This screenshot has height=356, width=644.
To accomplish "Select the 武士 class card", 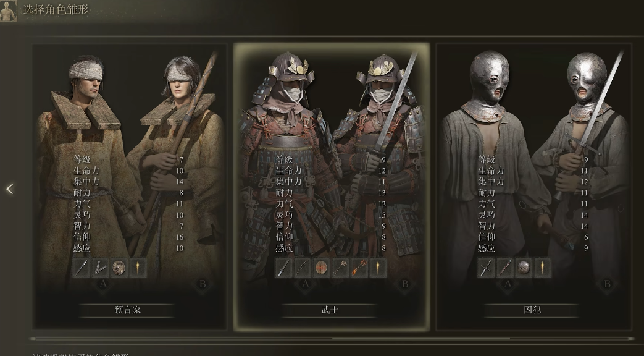I will [332, 187].
